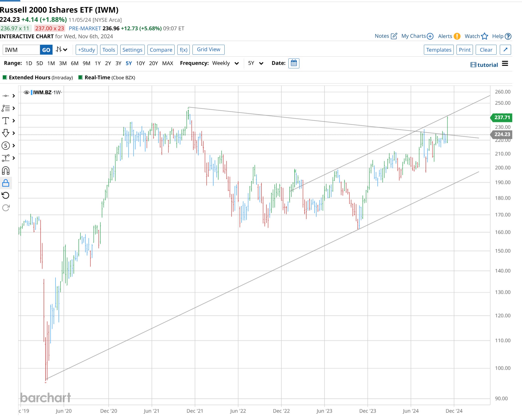Select the text annotation tool
522x420 pixels.
pos(5,121)
